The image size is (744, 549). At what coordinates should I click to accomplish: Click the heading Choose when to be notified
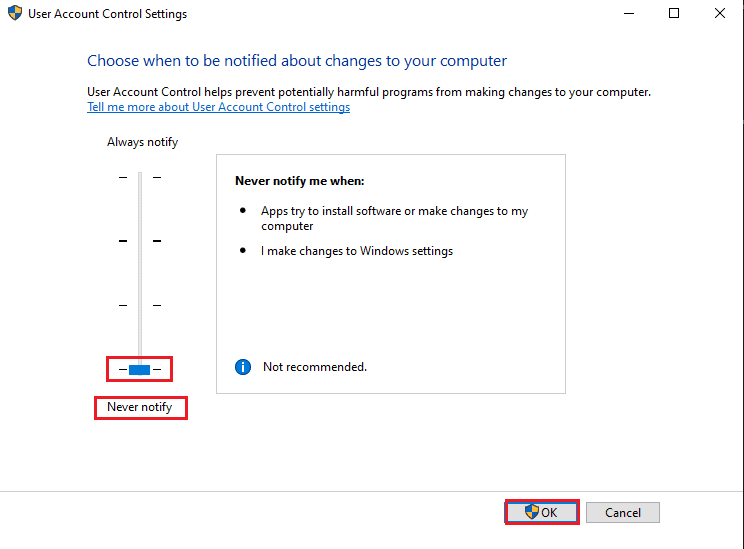click(x=297, y=61)
